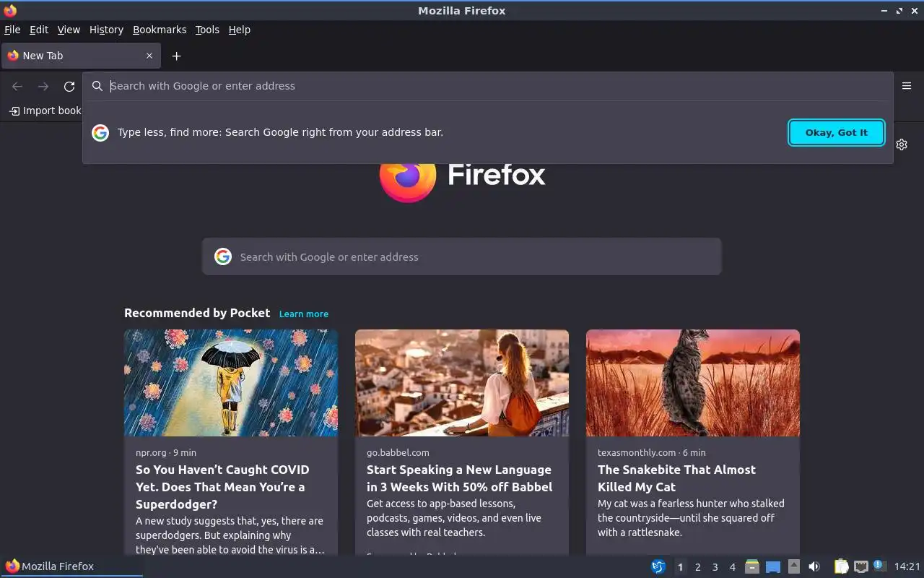
Task: Open the file manager drawer icon in panel
Action: tap(752, 566)
